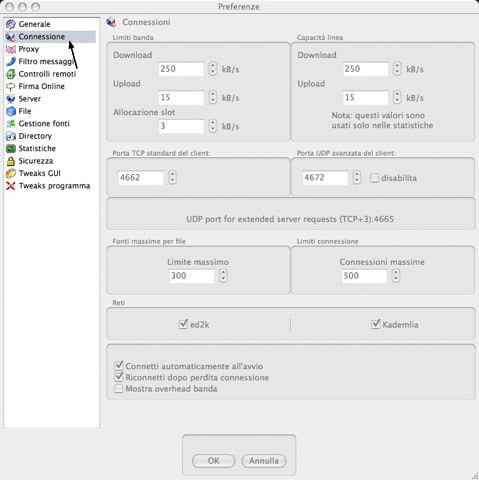Click the Annulla button

pyautogui.click(x=264, y=461)
